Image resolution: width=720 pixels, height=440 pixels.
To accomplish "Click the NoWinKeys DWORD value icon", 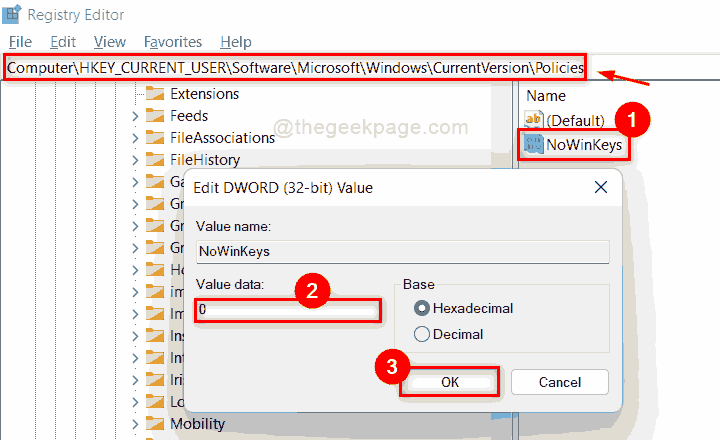I will [534, 145].
